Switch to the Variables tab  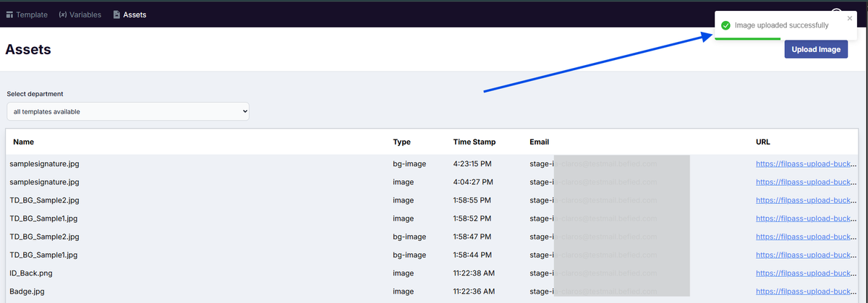80,14
